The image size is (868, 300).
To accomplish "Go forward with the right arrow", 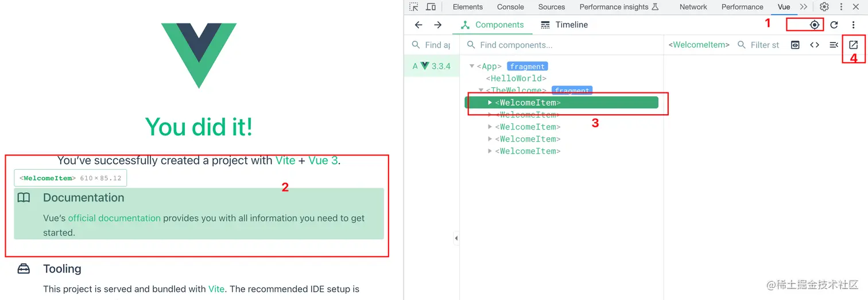I will [x=438, y=25].
